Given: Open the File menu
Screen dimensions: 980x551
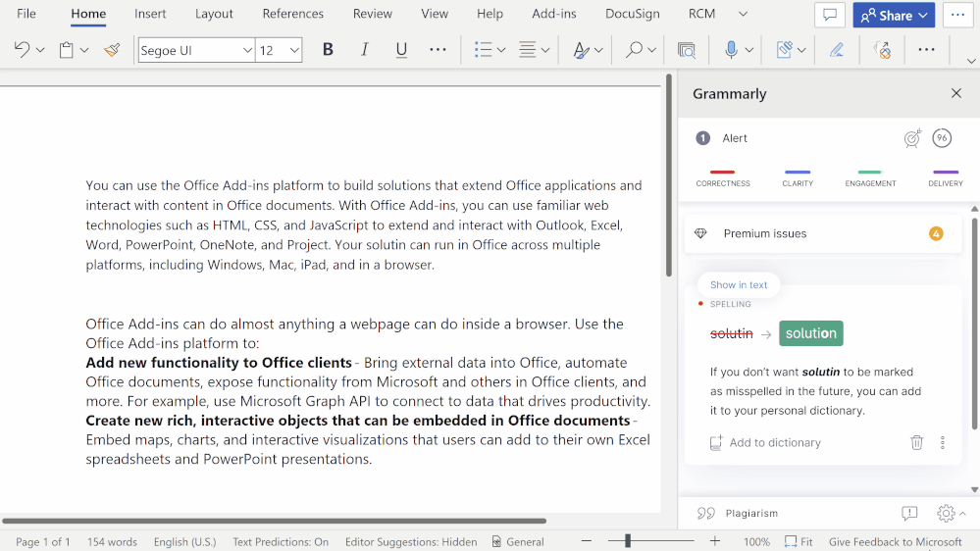Looking at the screenshot, I should pyautogui.click(x=26, y=14).
